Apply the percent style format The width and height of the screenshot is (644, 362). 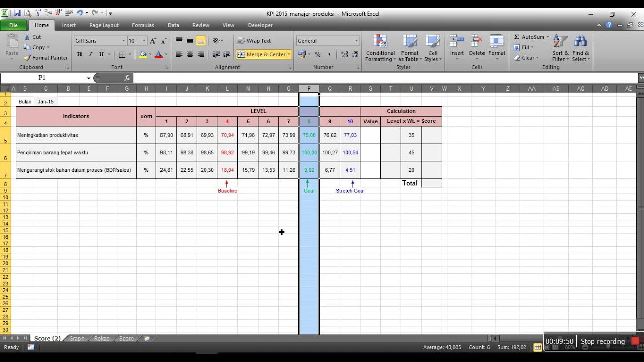(318, 54)
